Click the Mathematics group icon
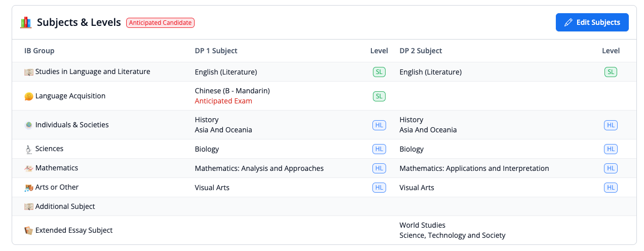644x251 pixels. 29,168
